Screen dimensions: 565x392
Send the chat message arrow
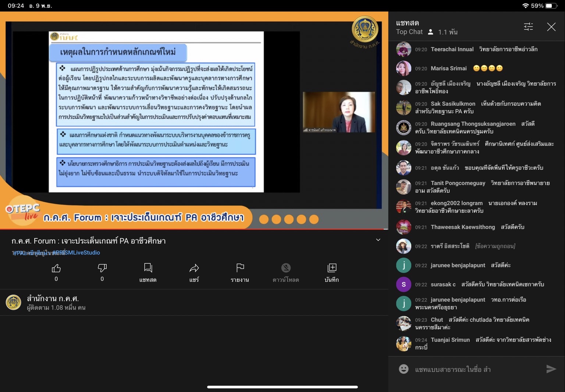pos(551,369)
